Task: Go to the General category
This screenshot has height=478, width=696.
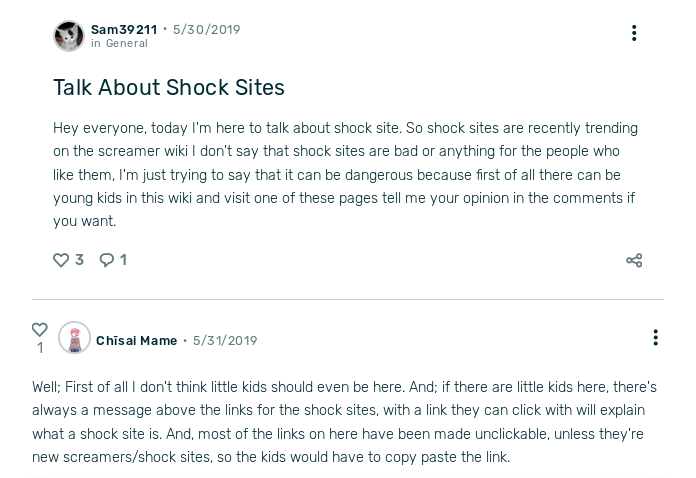Action: point(127,44)
